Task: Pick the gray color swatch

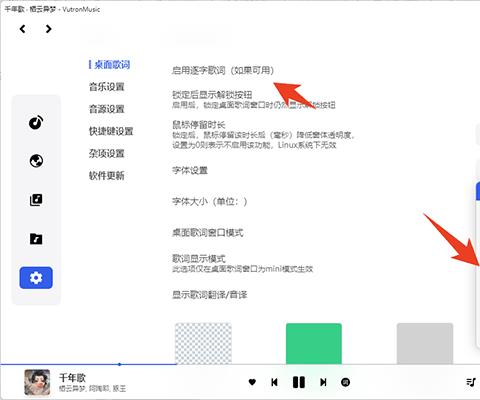Action: click(x=425, y=343)
